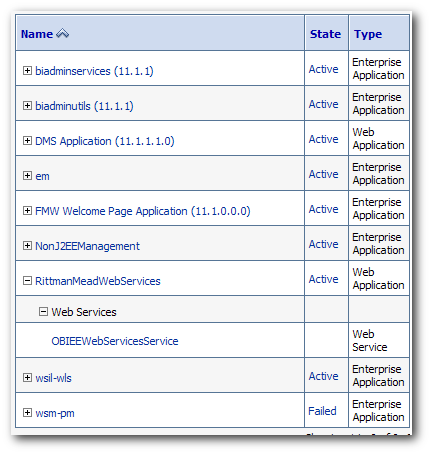Viewport: 431px width, 454px height.
Task: Expand FMW Welcome Page Application node
Action: point(27,211)
